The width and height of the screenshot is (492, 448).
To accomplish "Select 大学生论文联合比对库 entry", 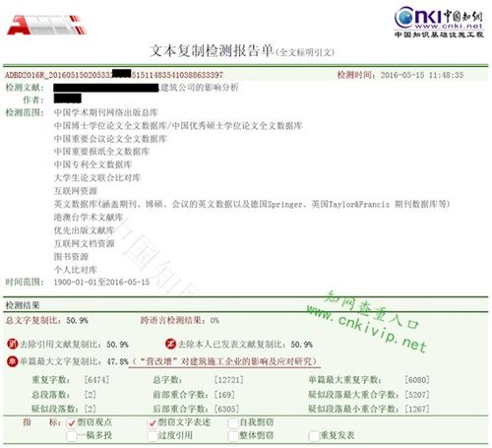I will (x=97, y=177).
